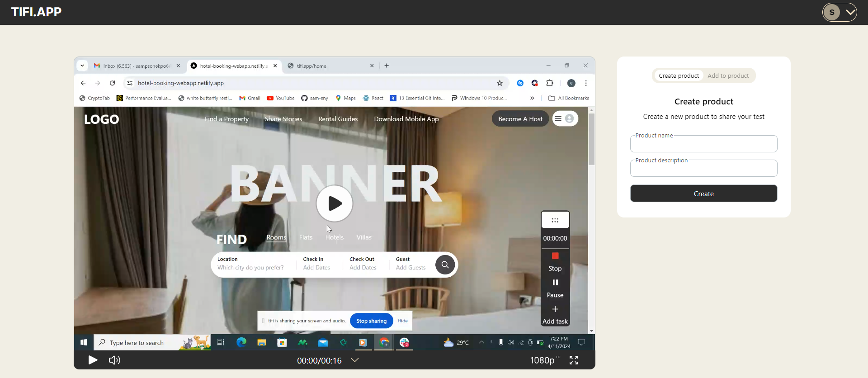Screen dimensions: 868x378
Task: Open the 1080p quality selector
Action: click(x=542, y=360)
